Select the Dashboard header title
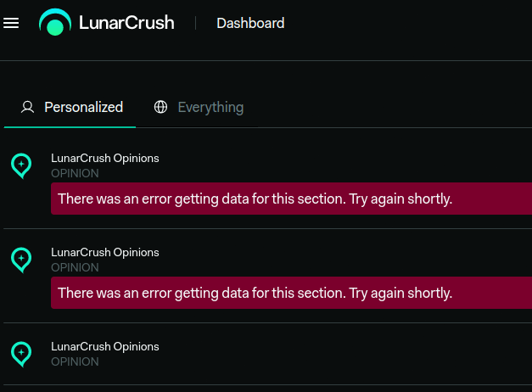This screenshot has width=532, height=392. tap(250, 23)
